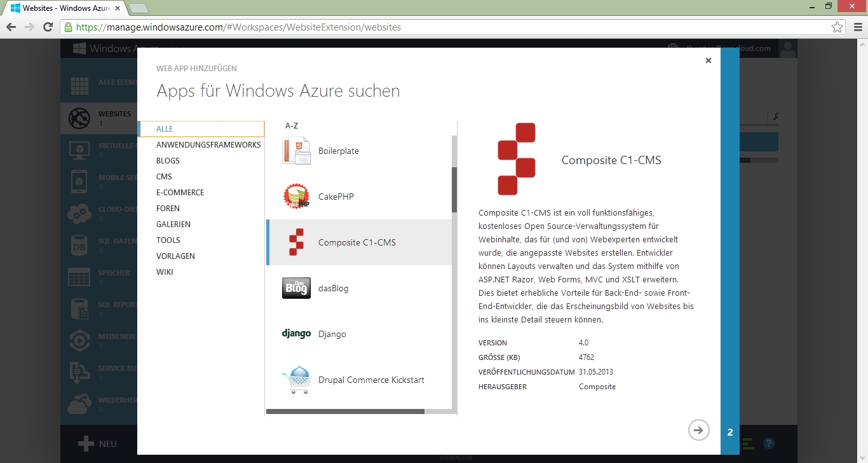This screenshot has height=463, width=868.
Task: Open the WIKI category
Action: click(165, 272)
